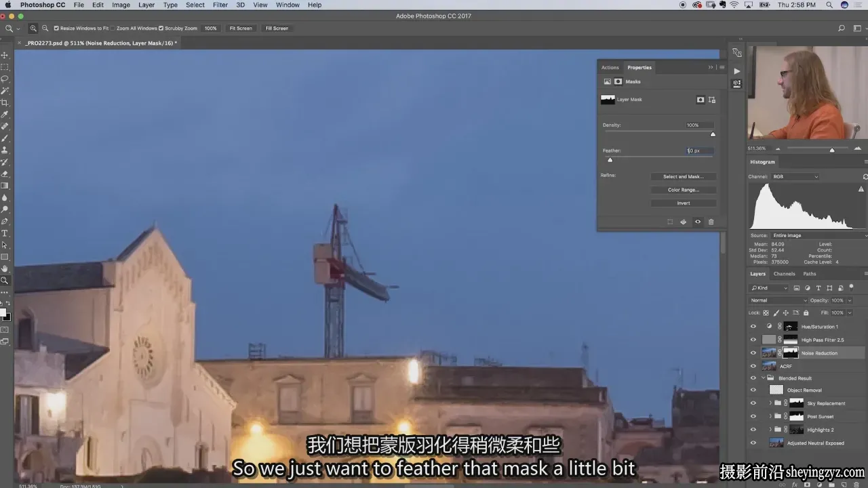The image size is (868, 488).
Task: Adjust the Density slider handle
Action: click(713, 134)
